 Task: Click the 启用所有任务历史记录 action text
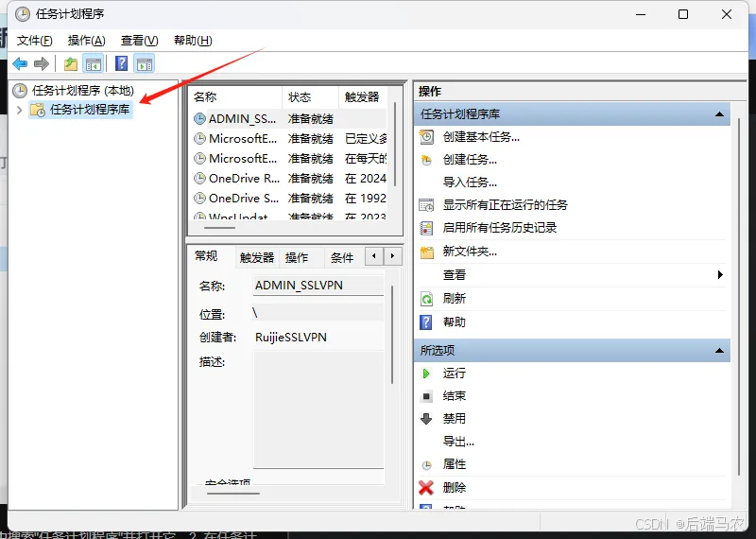click(500, 228)
